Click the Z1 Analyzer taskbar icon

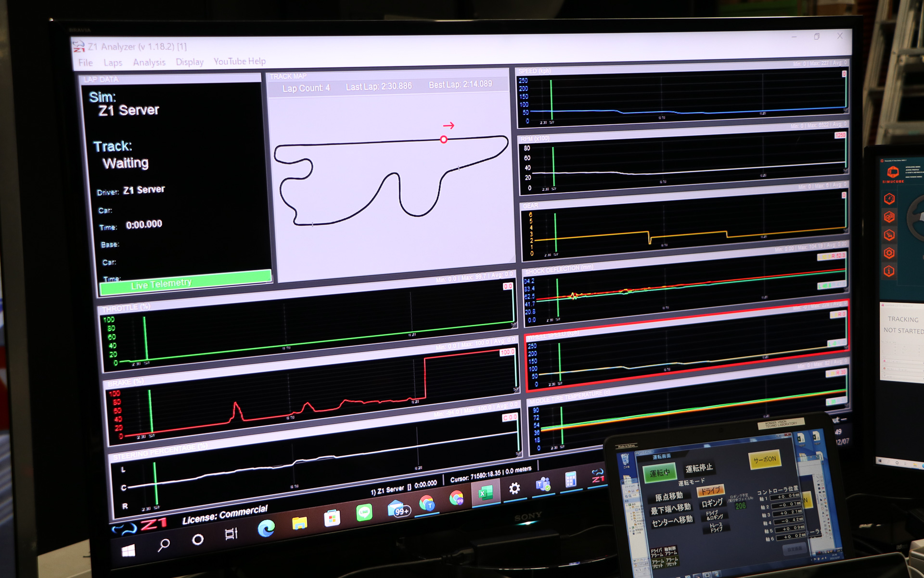click(x=597, y=476)
